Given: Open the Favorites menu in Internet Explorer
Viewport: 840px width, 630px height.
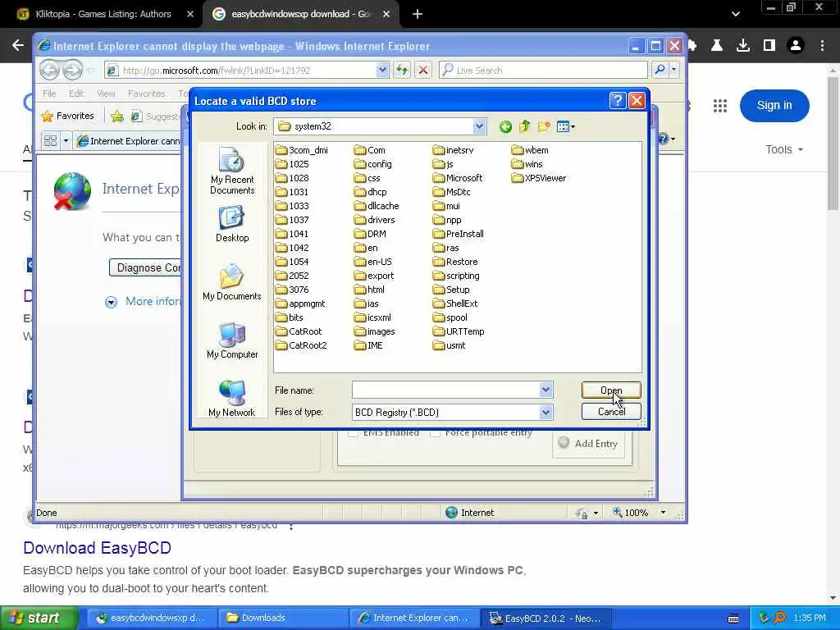Looking at the screenshot, I should pyautogui.click(x=146, y=94).
